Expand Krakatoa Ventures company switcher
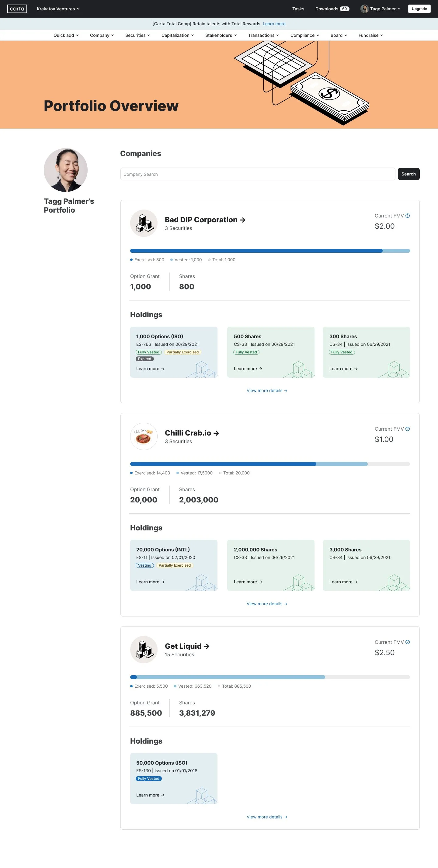This screenshot has width=438, height=868. (x=58, y=9)
